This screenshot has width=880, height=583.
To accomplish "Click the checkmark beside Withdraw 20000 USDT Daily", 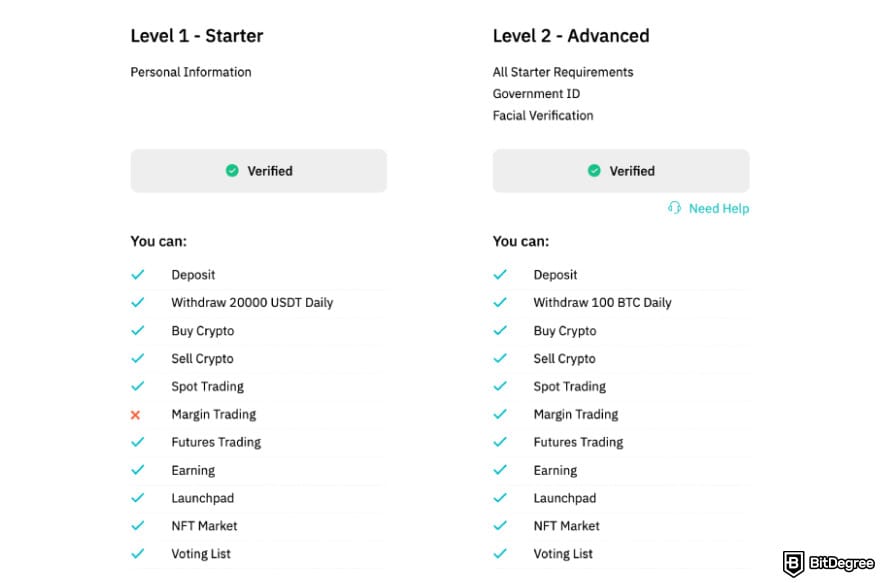I will point(138,302).
